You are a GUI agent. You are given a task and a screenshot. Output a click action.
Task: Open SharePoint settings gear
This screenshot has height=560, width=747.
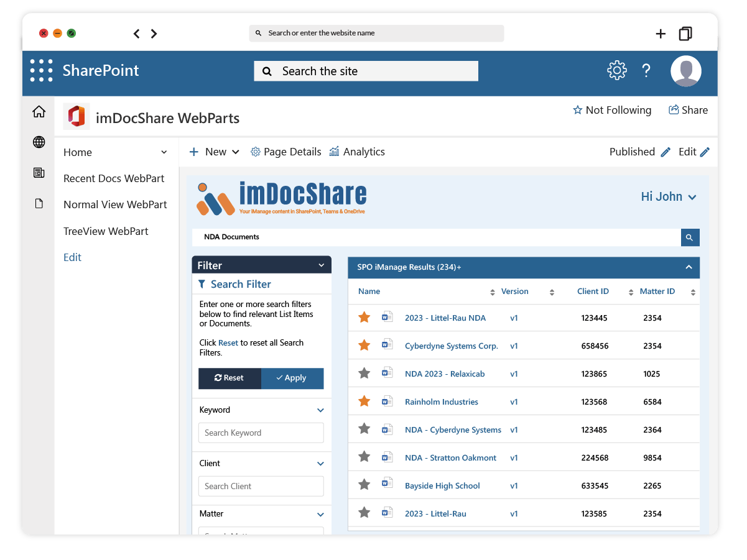pos(617,70)
